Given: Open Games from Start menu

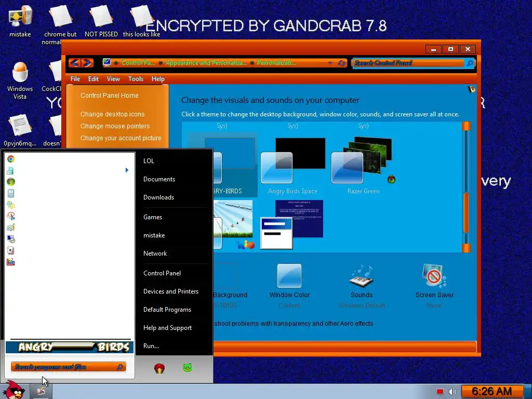Looking at the screenshot, I should pos(153,217).
